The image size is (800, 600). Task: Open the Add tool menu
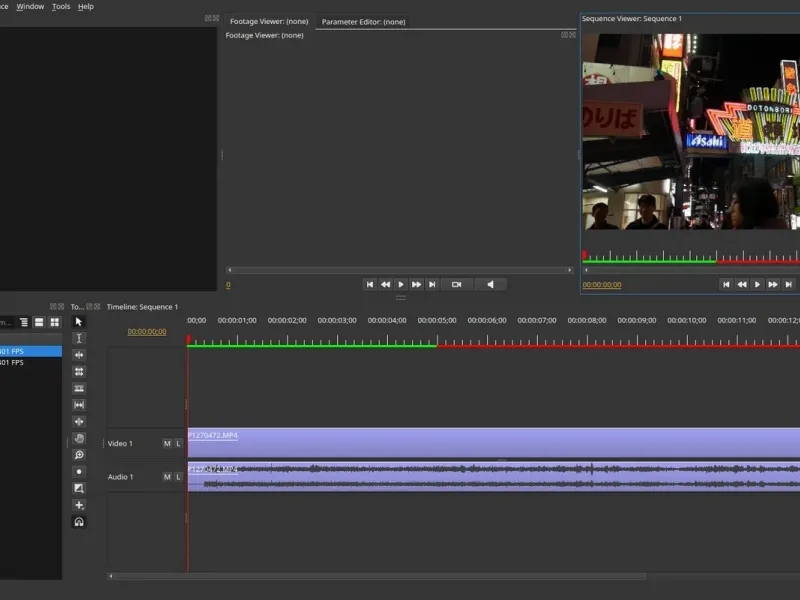(79, 505)
